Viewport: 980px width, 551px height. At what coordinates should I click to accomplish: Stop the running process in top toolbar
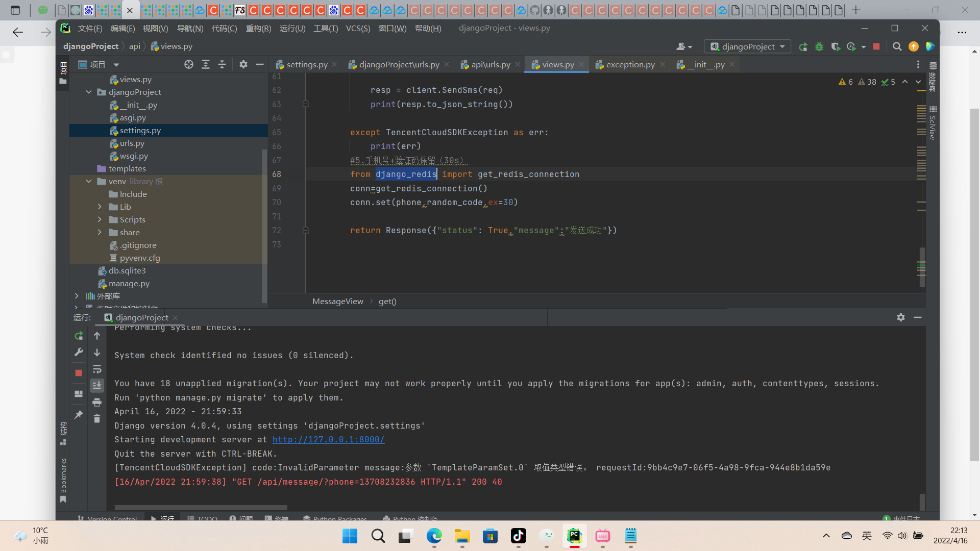[876, 46]
